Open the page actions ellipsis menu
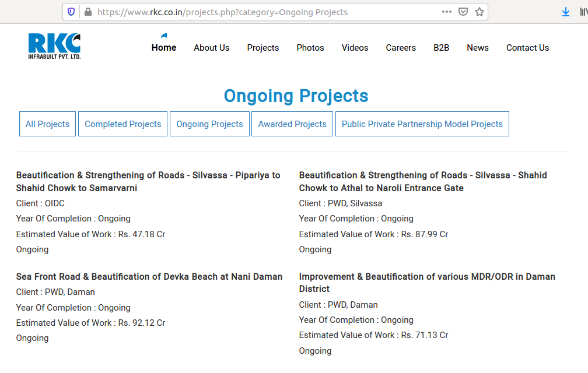Viewport: 588px width, 373px height. point(446,12)
